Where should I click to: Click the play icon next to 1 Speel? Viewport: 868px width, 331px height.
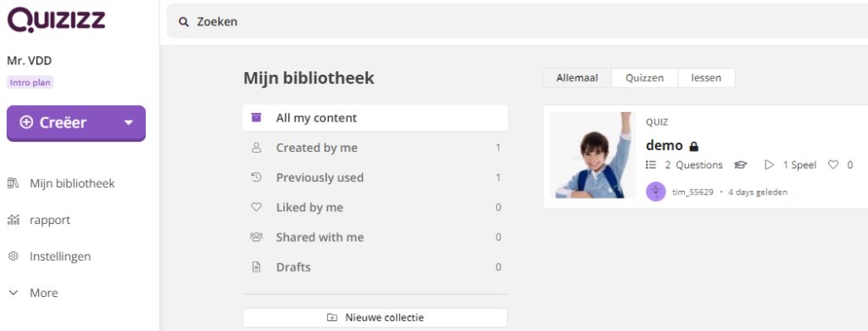(x=769, y=165)
